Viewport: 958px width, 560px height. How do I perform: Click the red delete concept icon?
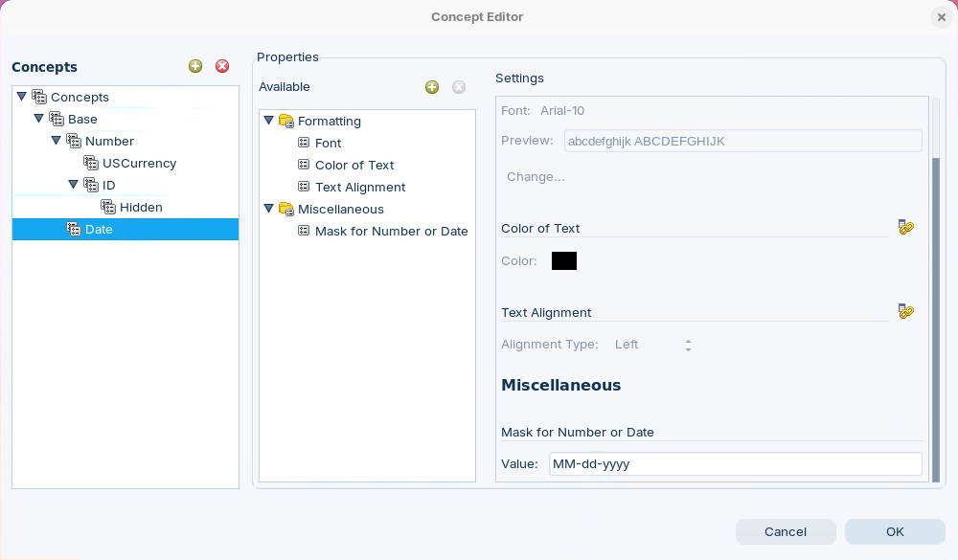click(x=222, y=66)
